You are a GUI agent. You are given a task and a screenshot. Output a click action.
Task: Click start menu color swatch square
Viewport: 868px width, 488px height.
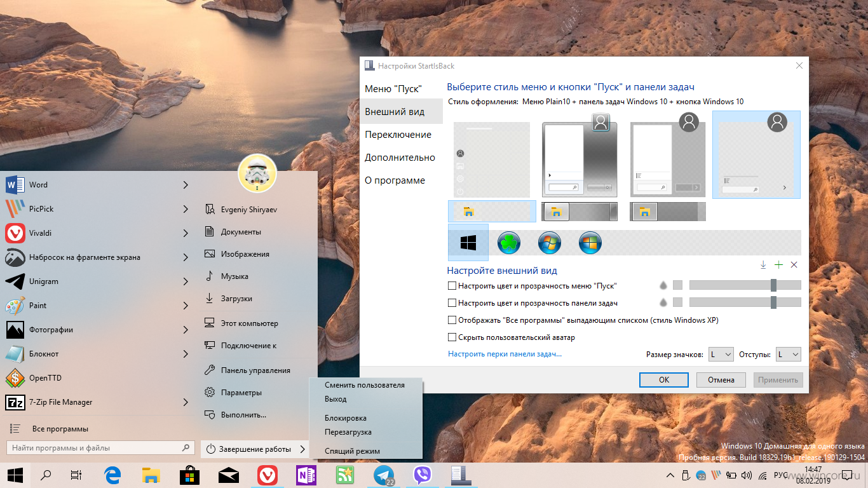tap(677, 285)
